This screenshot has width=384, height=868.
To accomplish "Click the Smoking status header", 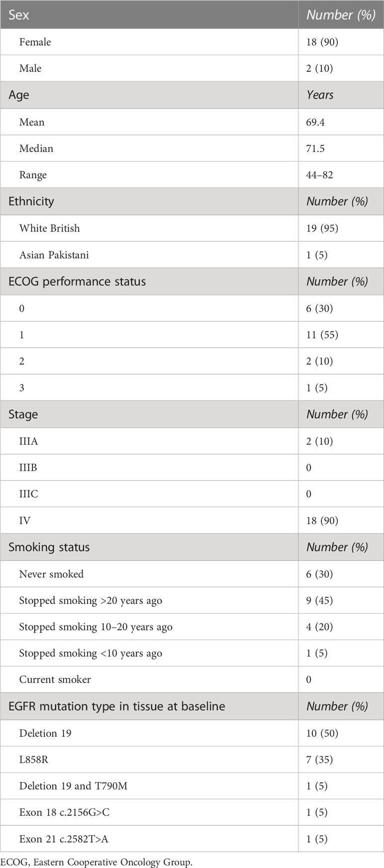I will point(149,548).
